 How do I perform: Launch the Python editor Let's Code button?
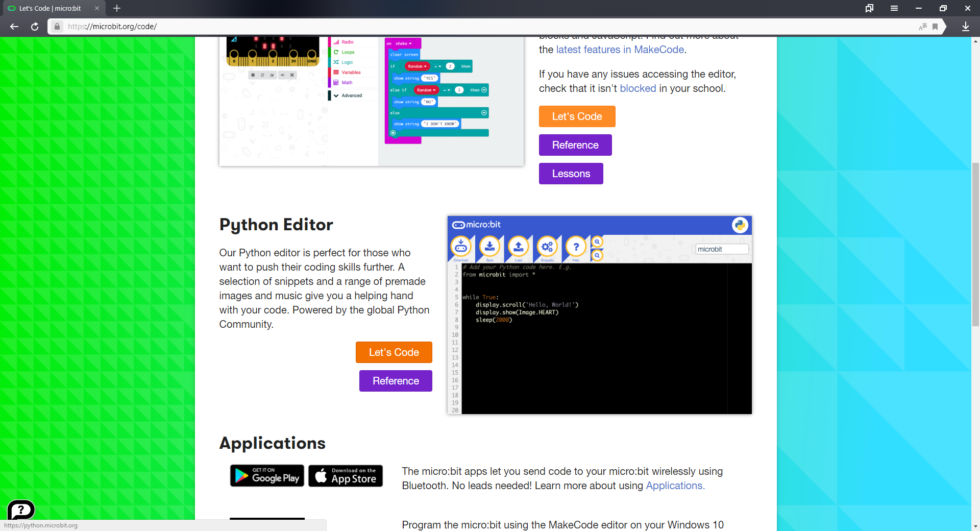point(394,352)
